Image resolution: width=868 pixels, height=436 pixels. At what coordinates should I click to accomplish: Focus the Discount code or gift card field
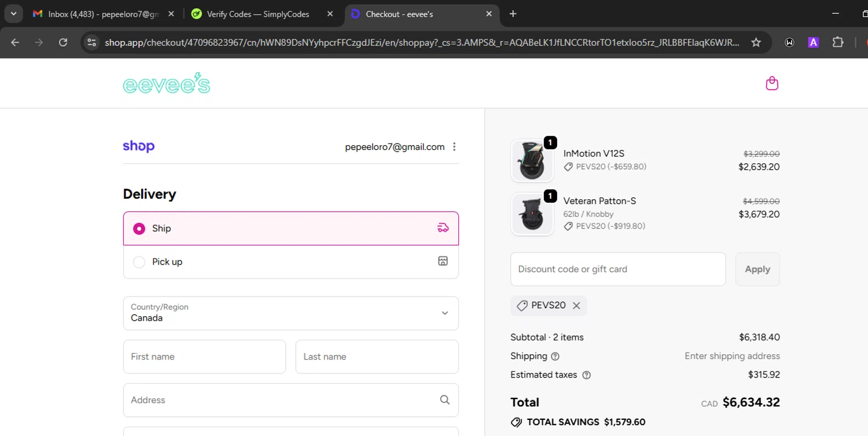pos(618,269)
